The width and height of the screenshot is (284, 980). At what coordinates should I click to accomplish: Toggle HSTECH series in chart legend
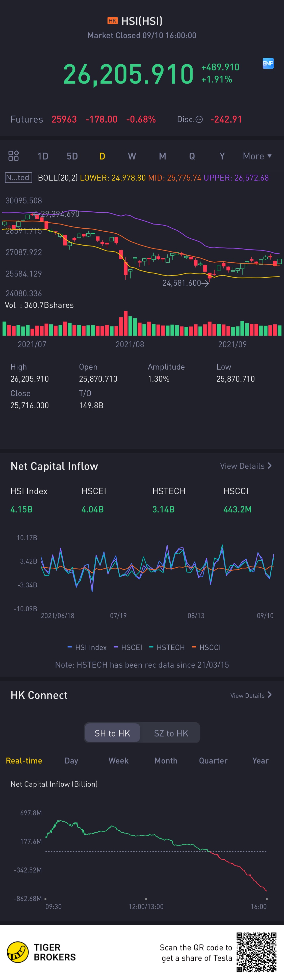click(167, 647)
